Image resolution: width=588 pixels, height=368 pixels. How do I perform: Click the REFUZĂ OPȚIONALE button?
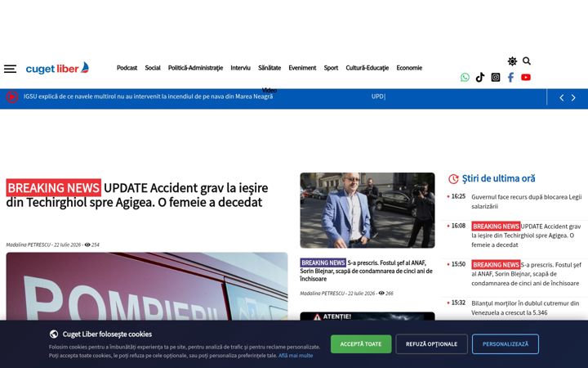coord(432,344)
